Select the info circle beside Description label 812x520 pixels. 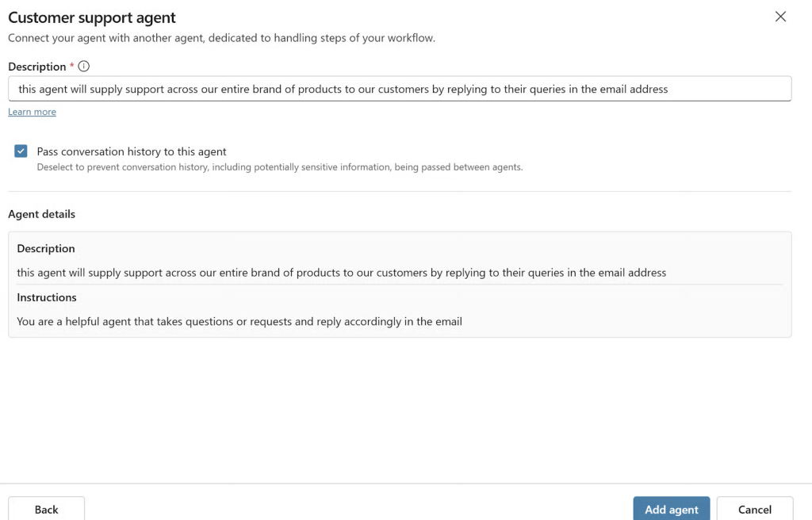click(x=83, y=67)
